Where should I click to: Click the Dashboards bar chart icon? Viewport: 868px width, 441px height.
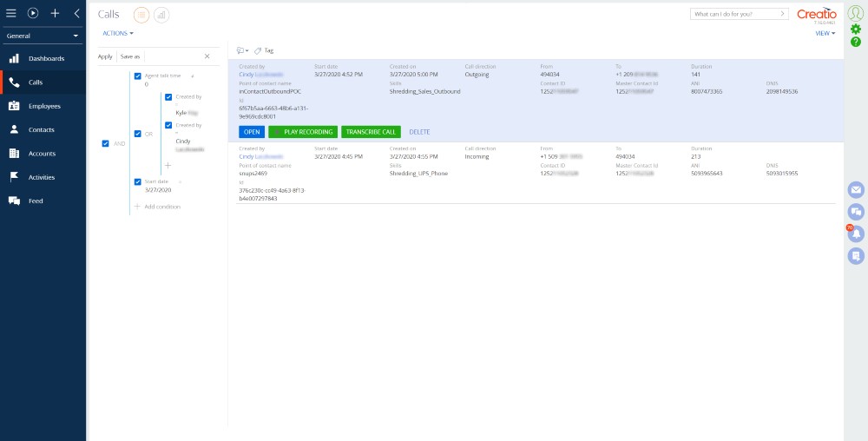(15, 59)
